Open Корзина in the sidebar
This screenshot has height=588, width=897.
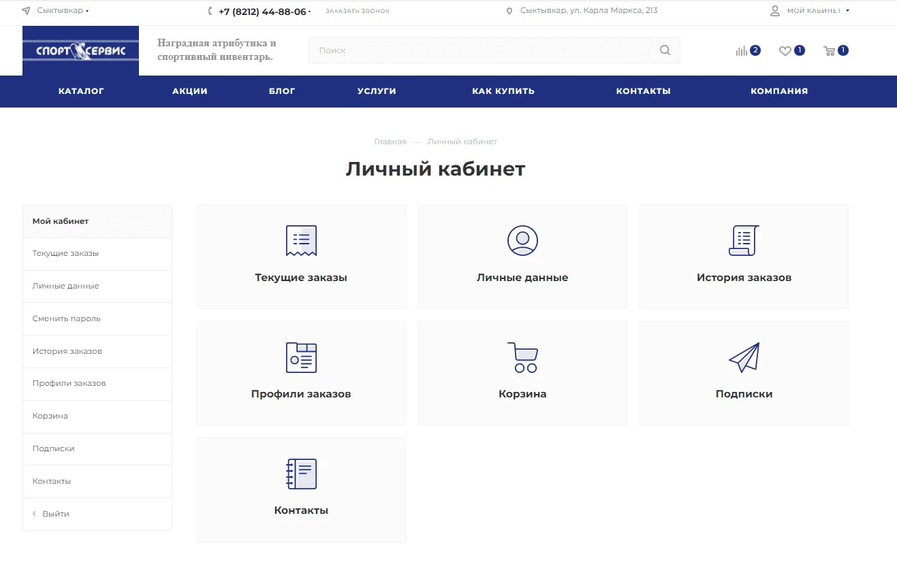[x=97, y=416]
